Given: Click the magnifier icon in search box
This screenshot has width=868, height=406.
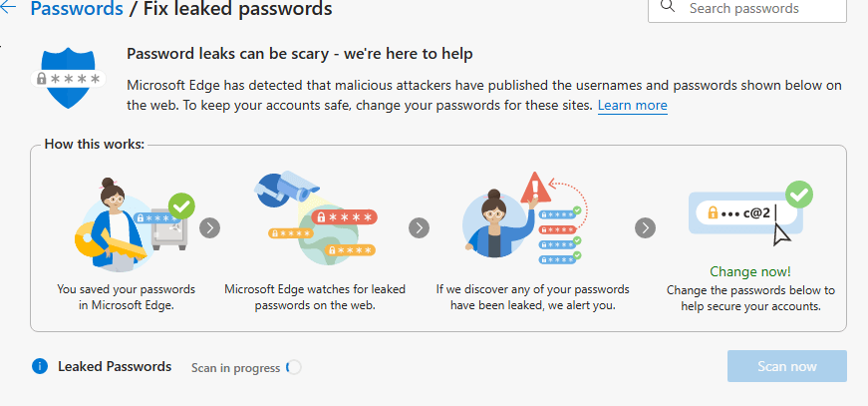Looking at the screenshot, I should click(668, 6).
